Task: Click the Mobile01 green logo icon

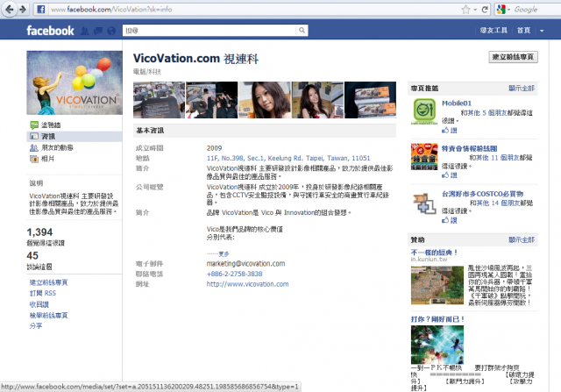Action: point(424,111)
